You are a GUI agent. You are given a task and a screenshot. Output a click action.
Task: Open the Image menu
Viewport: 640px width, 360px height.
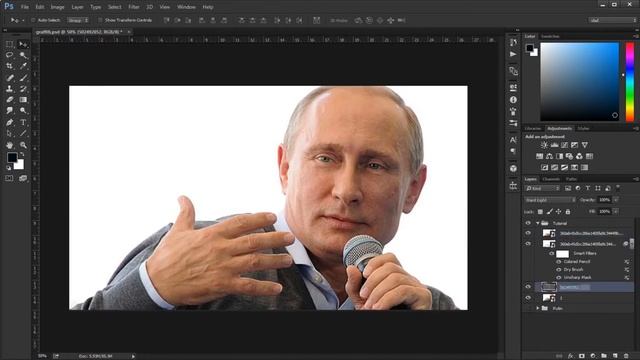[57, 7]
